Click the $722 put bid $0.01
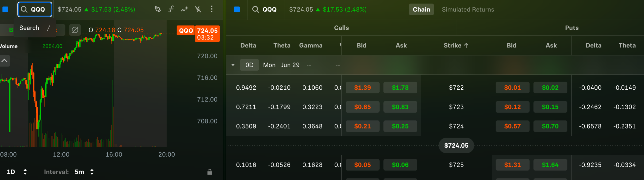Viewport: 644px width, 180px height. [x=512, y=88]
